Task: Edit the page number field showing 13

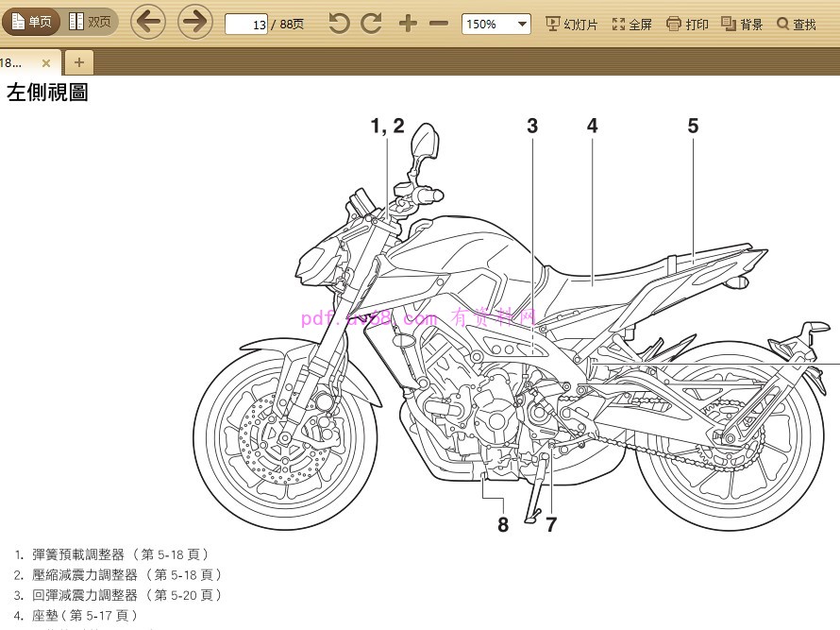Action: [x=247, y=24]
